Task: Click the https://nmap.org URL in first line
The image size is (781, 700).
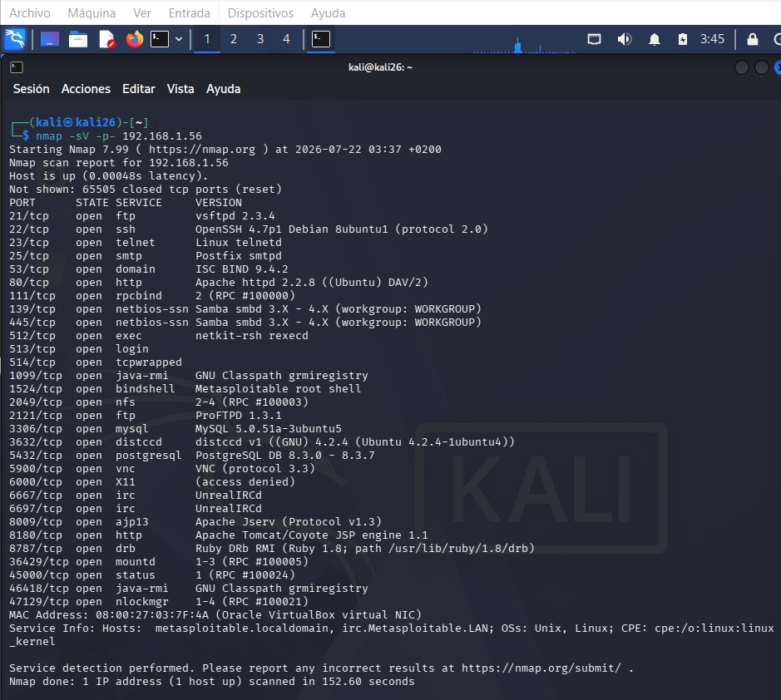Action: pos(202,150)
